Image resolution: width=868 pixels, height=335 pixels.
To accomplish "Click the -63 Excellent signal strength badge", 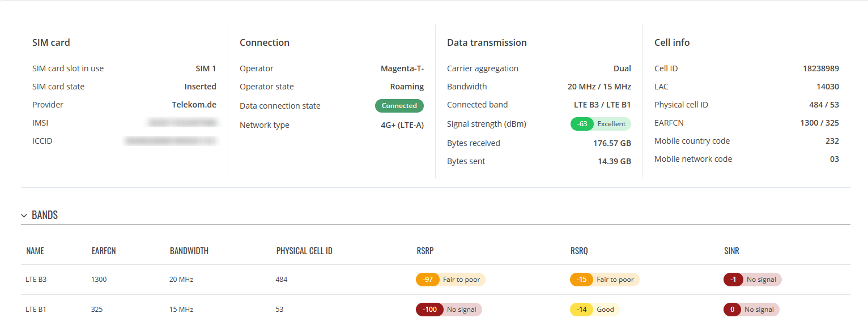I will (x=601, y=124).
